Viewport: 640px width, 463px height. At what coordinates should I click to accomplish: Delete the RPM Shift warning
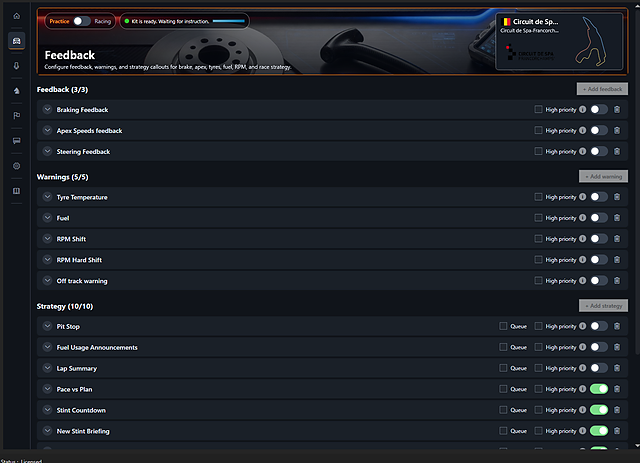[617, 238]
